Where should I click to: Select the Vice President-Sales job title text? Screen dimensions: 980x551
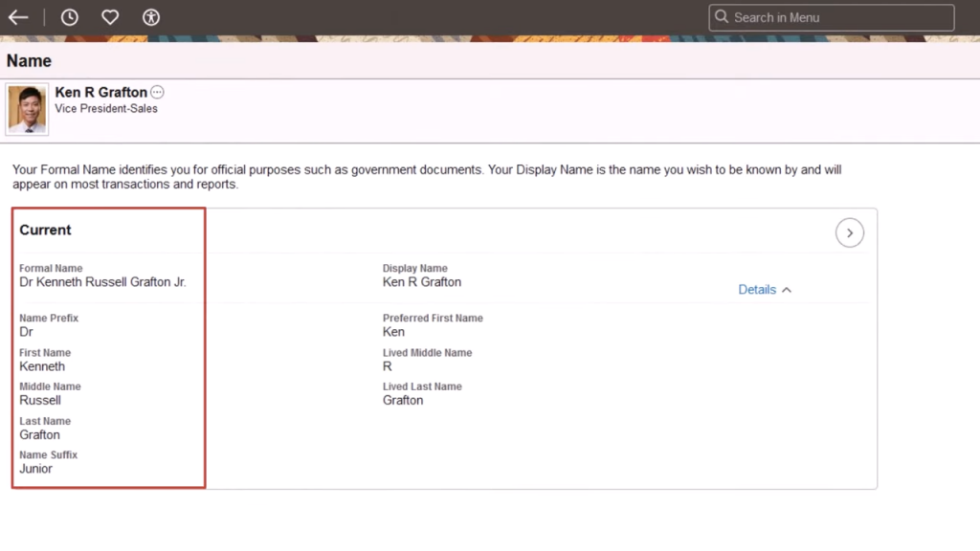click(106, 109)
